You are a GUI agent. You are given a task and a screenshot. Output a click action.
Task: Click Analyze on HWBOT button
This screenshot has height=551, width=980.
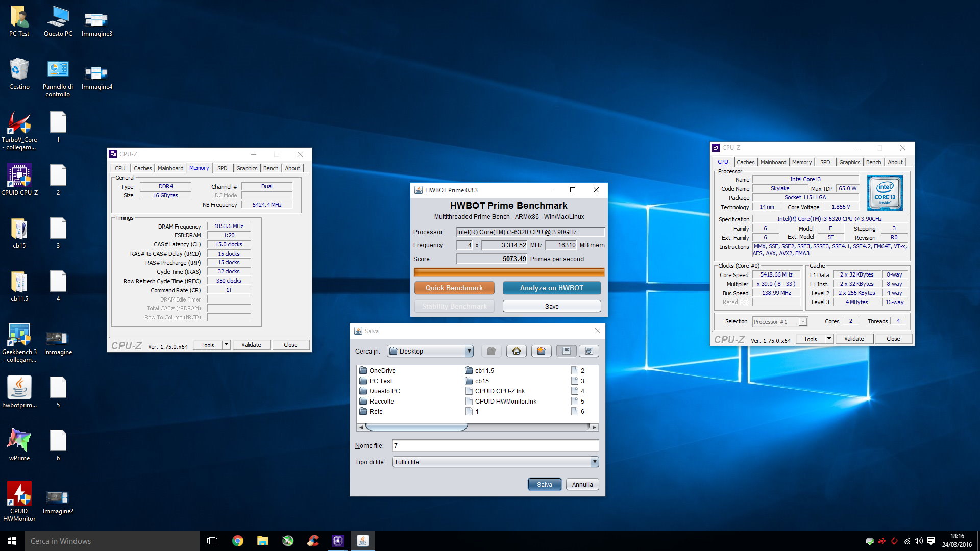(552, 288)
